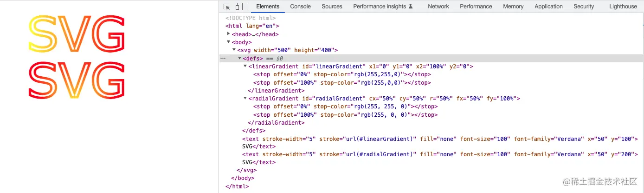The image size is (644, 193).
Task: Open the Application tab
Action: [548, 7]
